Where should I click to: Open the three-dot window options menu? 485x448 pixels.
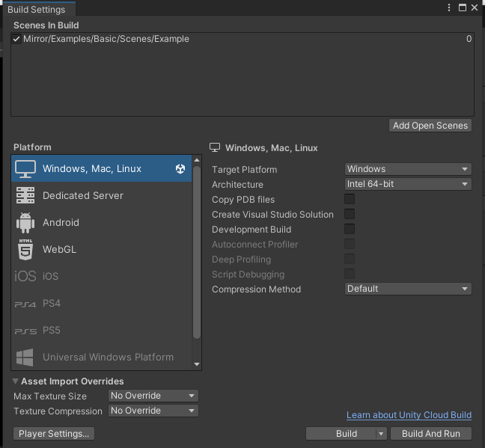449,7
